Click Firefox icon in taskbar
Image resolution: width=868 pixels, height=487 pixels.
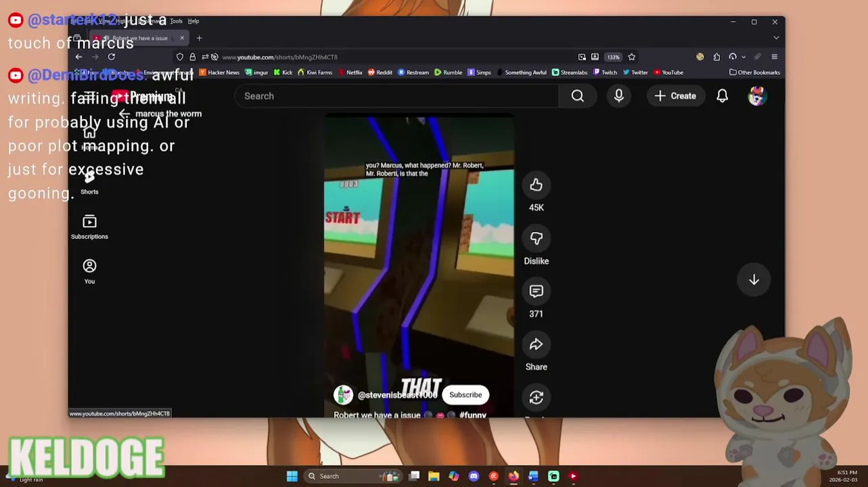click(x=513, y=476)
